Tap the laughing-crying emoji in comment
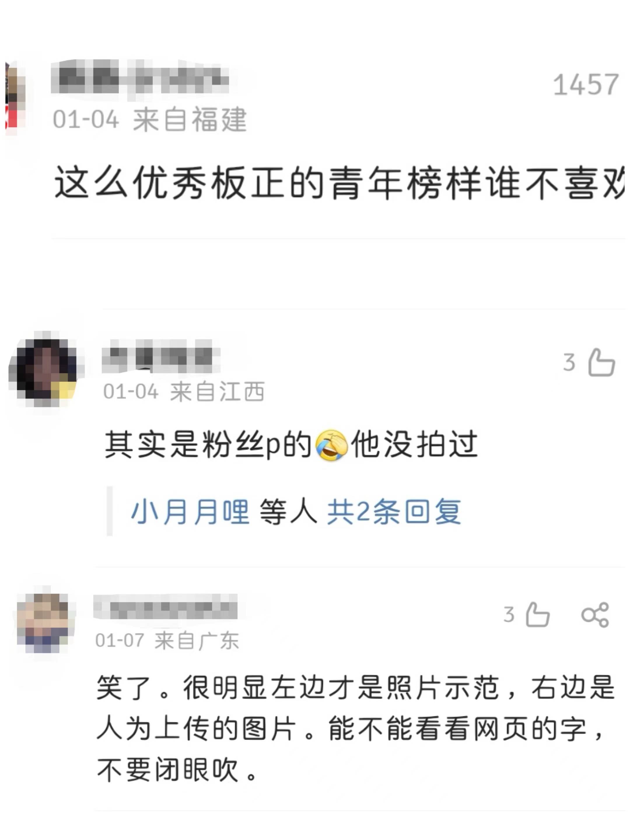Screen dimensions: 630x840 click(331, 445)
